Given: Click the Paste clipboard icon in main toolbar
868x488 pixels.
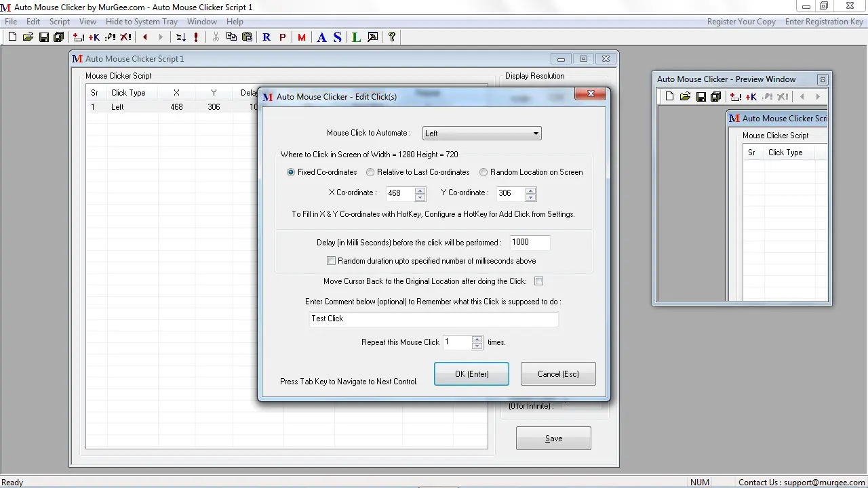Looking at the screenshot, I should [248, 37].
